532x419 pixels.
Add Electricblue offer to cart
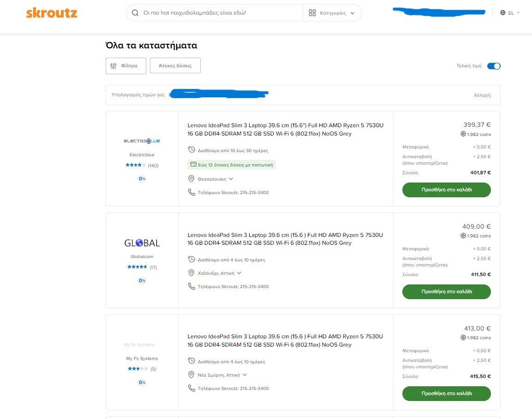click(x=447, y=190)
